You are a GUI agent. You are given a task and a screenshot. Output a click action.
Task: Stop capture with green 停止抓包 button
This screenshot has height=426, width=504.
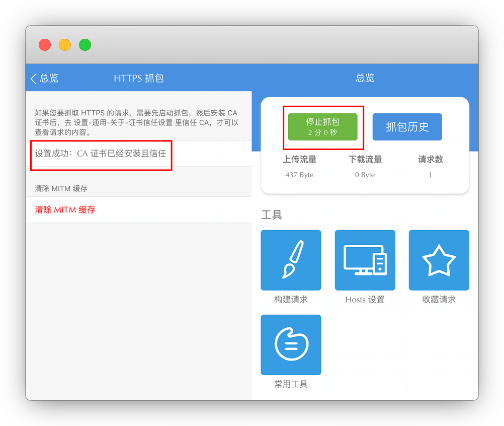pyautogui.click(x=322, y=127)
